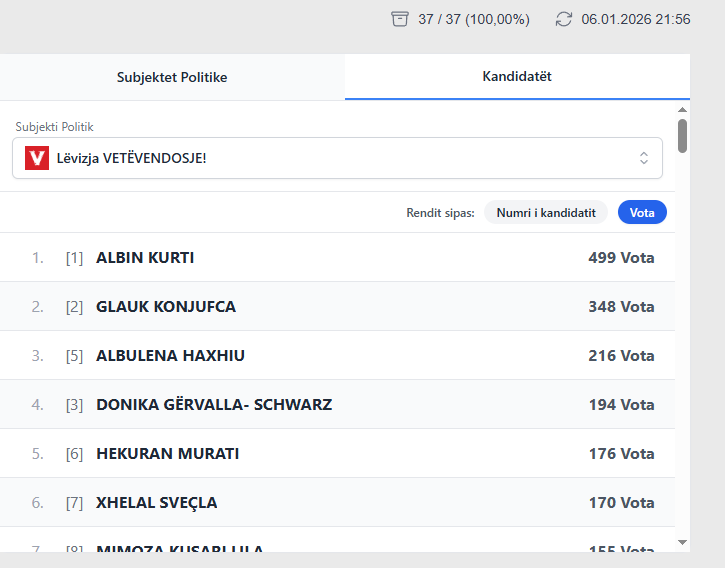725x568 pixels.
Task: Click the ballot box archive icon
Action: [400, 19]
